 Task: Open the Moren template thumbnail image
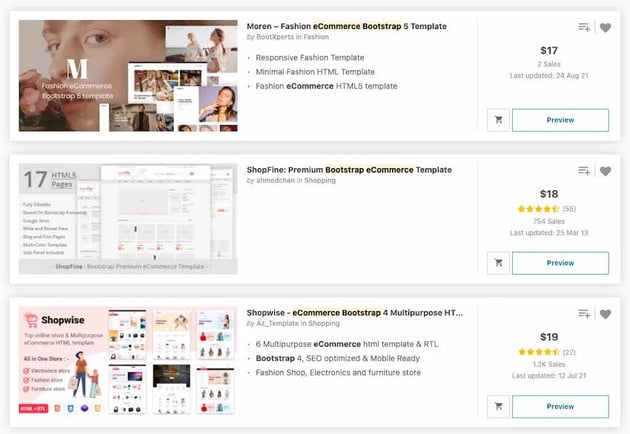pyautogui.click(x=128, y=76)
